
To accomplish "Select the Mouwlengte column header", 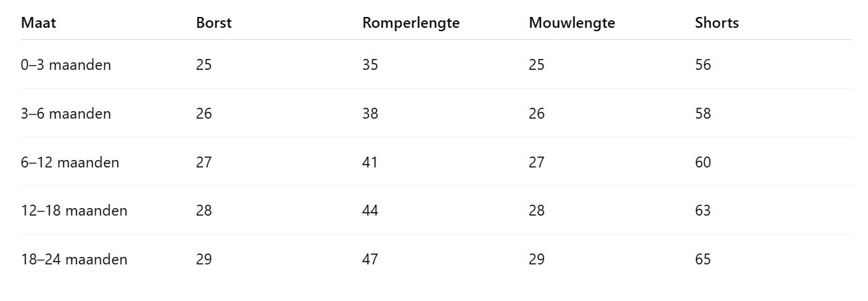I will [x=572, y=23].
